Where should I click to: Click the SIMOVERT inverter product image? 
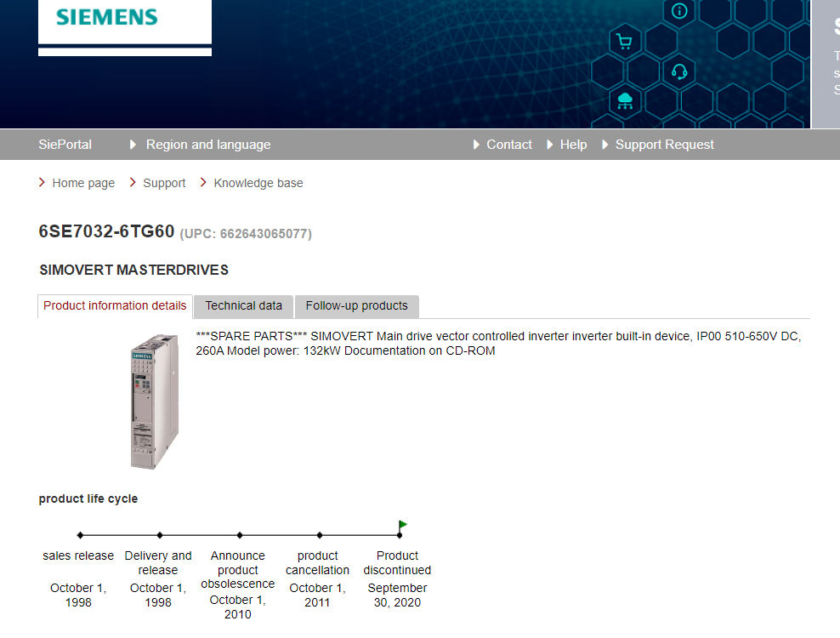[153, 401]
